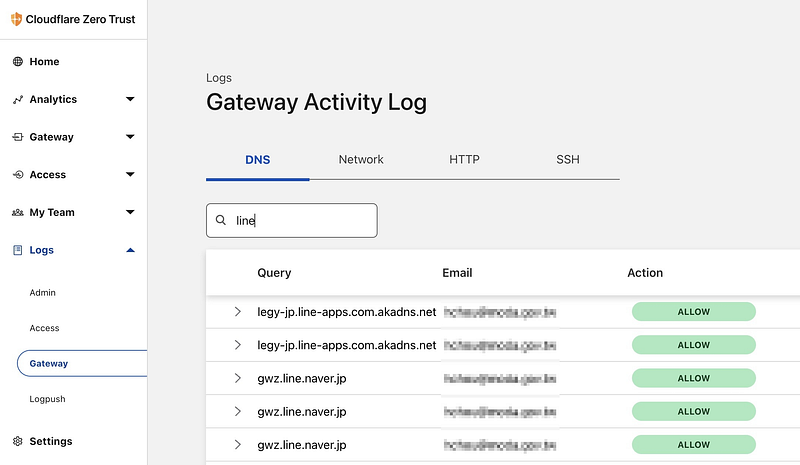The height and width of the screenshot is (465, 800).
Task: Click first legy-jp.line-apps.com.akadns.net query text
Action: point(346,312)
